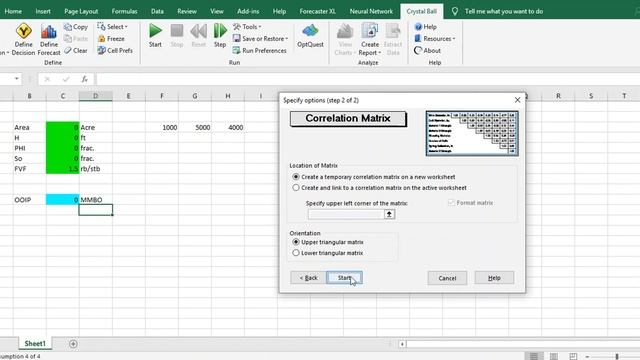Open the Neural Network tab

371,11
